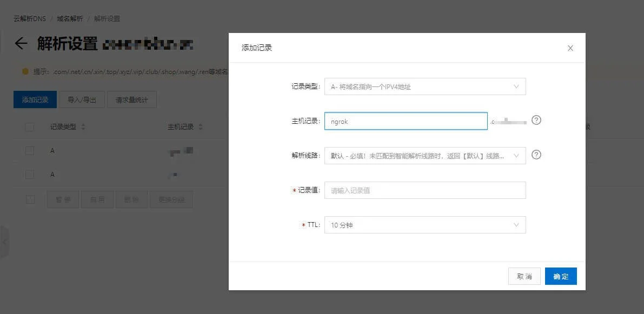Click the help icon next to 主机记录 field
Screen dimensions: 644x314
click(536, 120)
